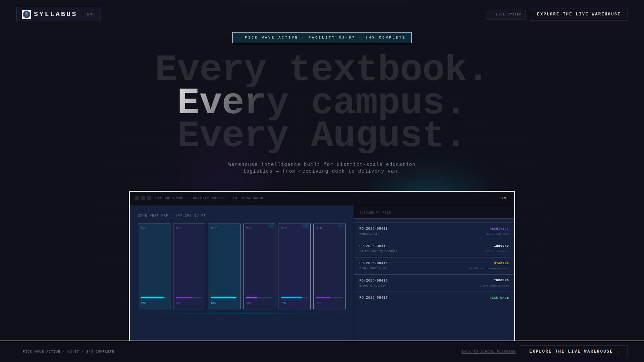Click the Fulton County Schools district name
The height and width of the screenshot is (362, 644).
(378, 251)
